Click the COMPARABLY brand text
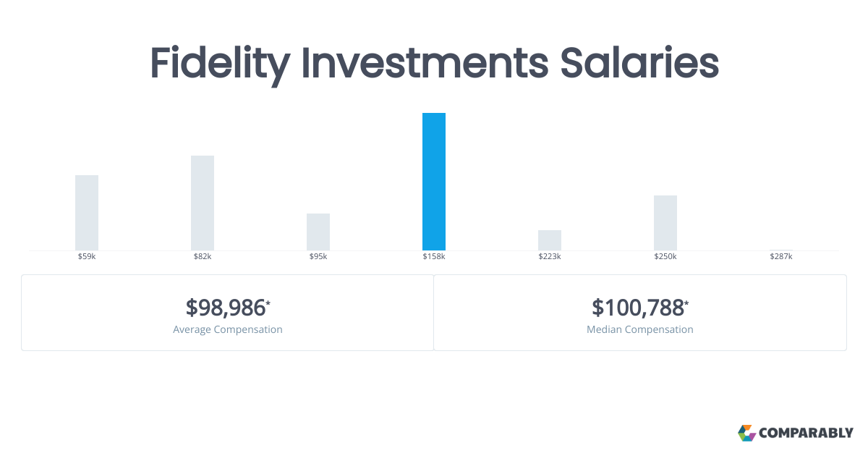This screenshot has height=456, width=868. [x=807, y=433]
